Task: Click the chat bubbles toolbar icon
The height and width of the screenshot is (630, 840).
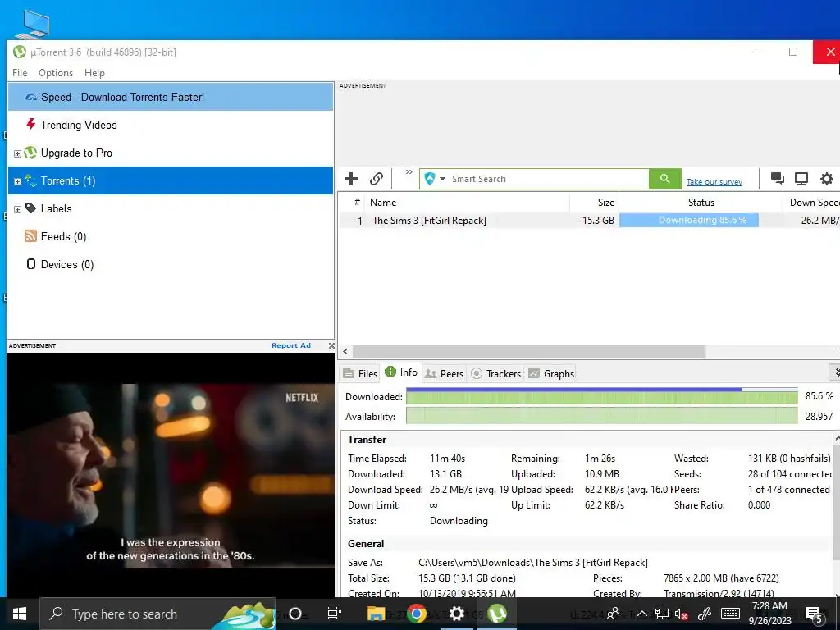Action: coord(778,178)
